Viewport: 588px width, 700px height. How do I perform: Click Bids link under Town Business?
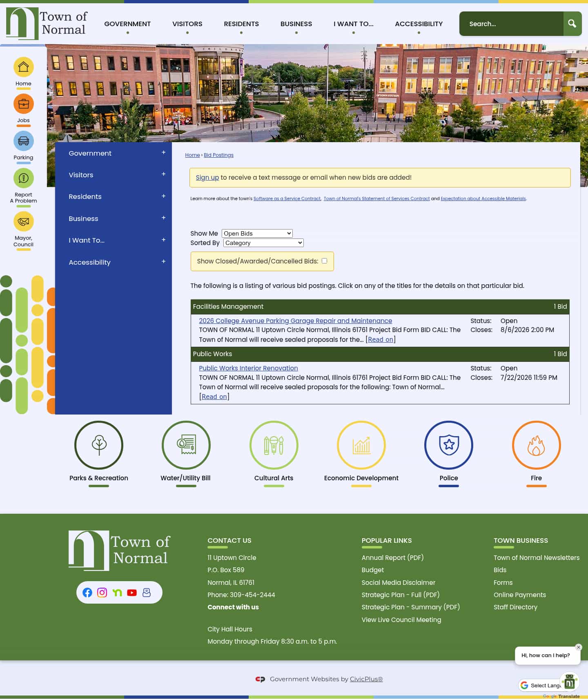tap(500, 570)
